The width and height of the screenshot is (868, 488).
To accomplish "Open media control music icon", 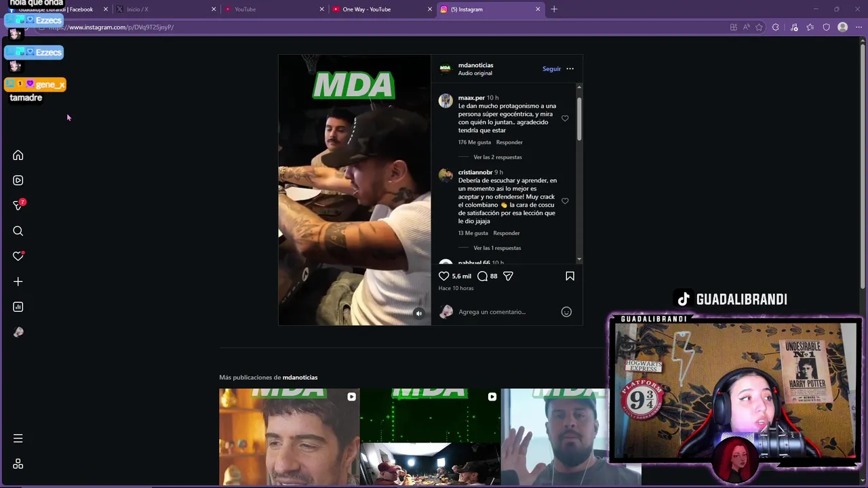I will coord(793,27).
